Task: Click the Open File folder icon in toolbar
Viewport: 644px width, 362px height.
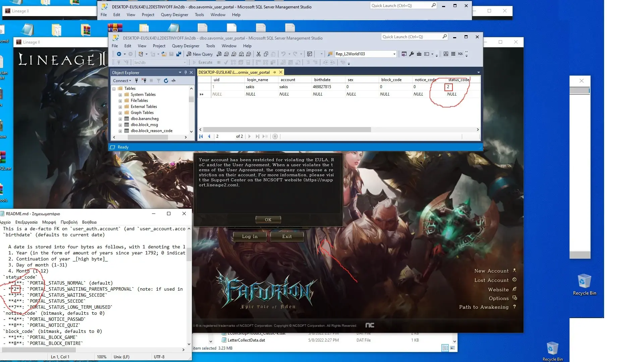Action: [164, 54]
